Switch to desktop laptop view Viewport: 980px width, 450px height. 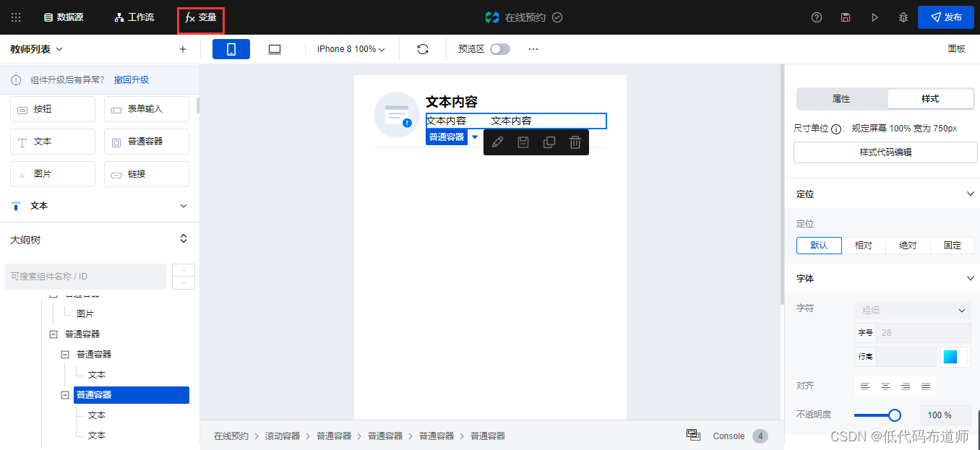click(x=275, y=49)
